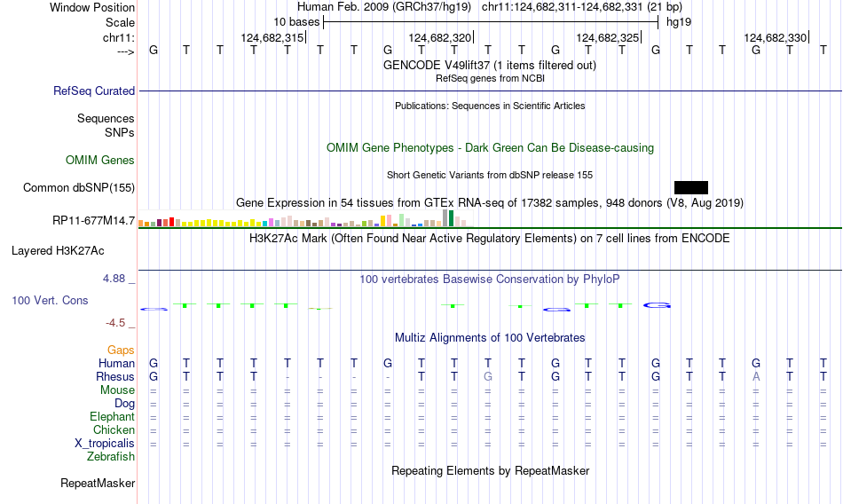
Task: Select the Elephant alignment row label
Action: click(112, 416)
